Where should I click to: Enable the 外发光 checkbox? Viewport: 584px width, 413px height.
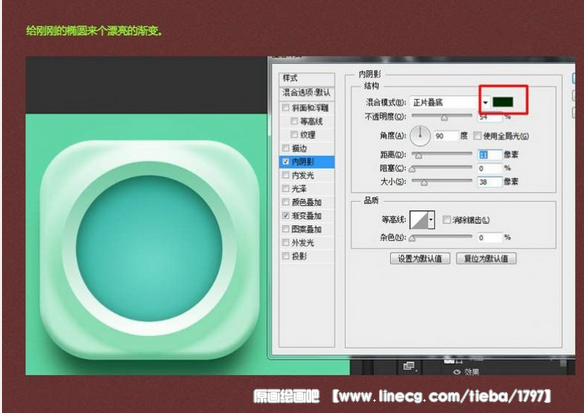point(286,242)
